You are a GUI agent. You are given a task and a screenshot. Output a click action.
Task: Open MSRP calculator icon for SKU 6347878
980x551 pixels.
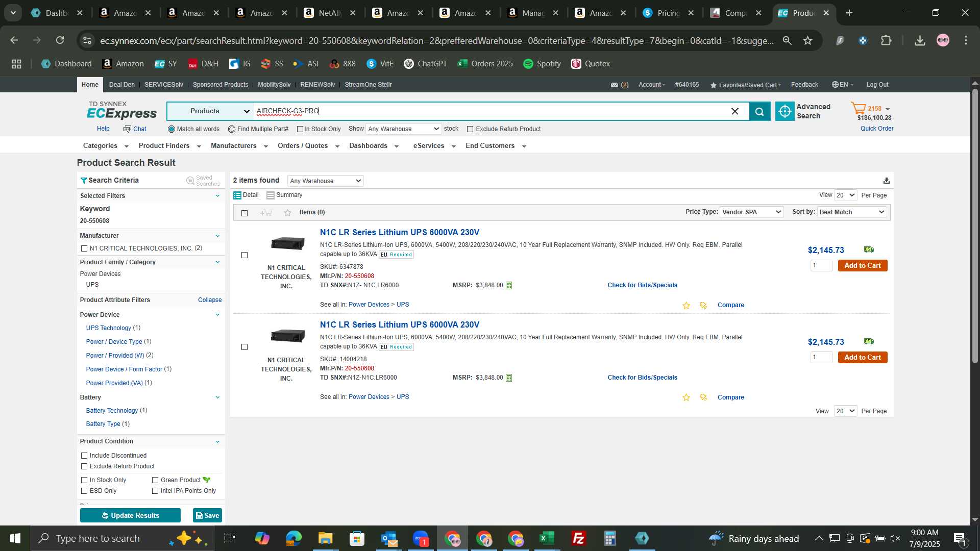(x=509, y=286)
